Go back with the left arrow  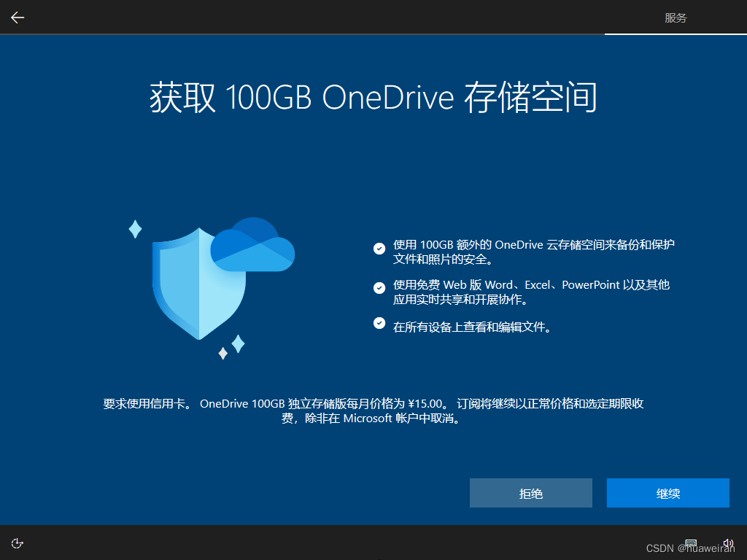pos(18,17)
